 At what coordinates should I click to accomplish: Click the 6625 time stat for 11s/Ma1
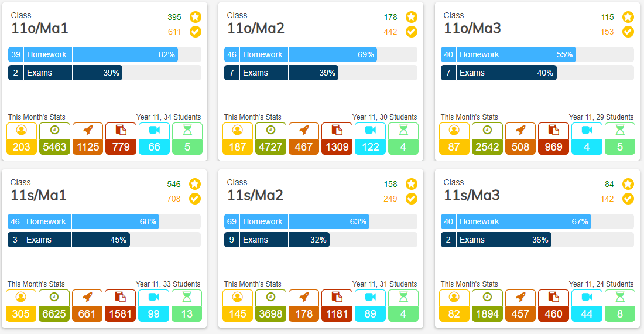[54, 313]
